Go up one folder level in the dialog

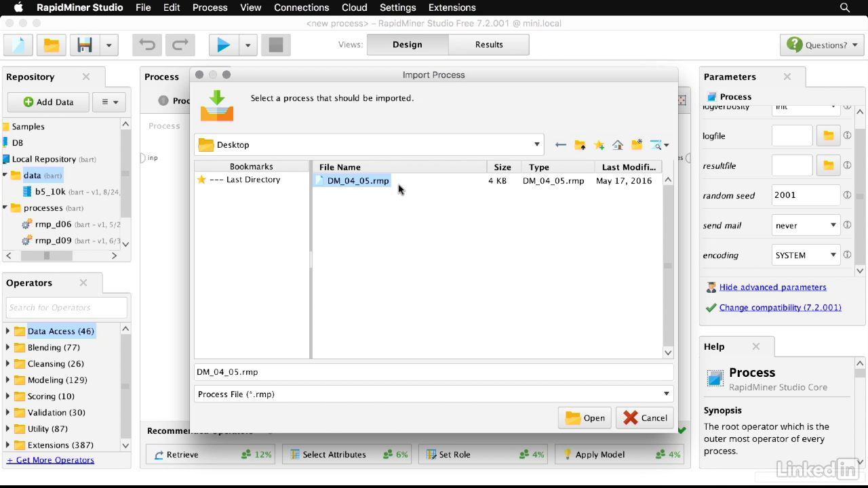point(580,145)
